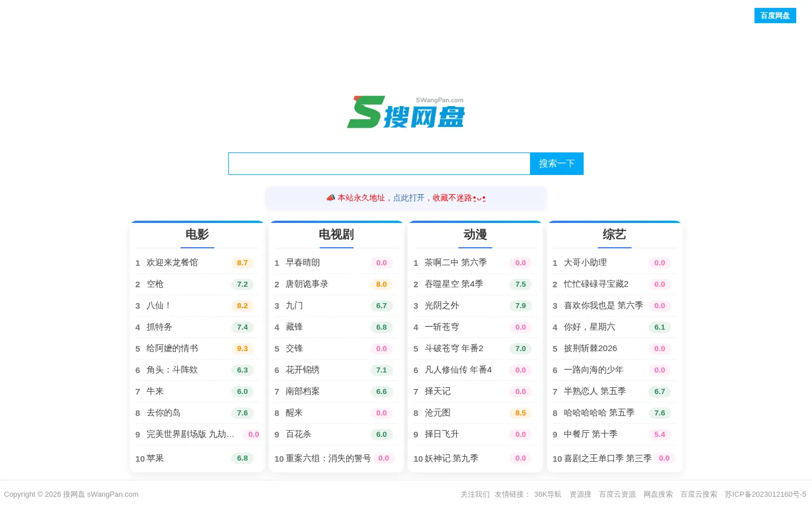Viewport: 812px width, 508px height.
Task: Open the 百度云搜索 footer link
Action: click(699, 494)
